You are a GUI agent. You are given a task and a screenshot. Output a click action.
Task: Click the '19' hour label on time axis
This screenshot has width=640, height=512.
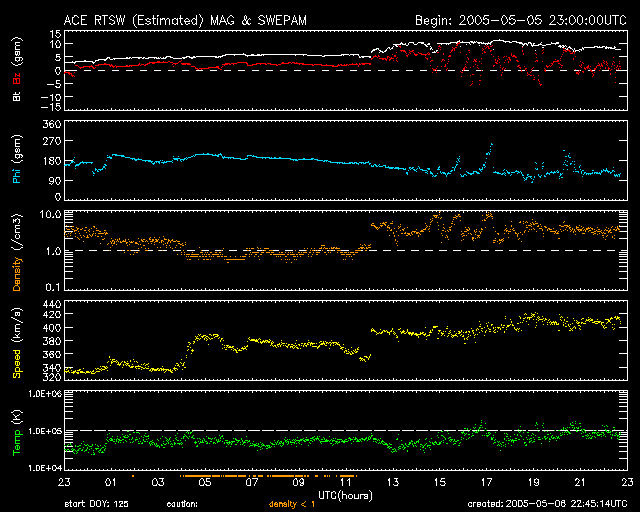(x=533, y=482)
